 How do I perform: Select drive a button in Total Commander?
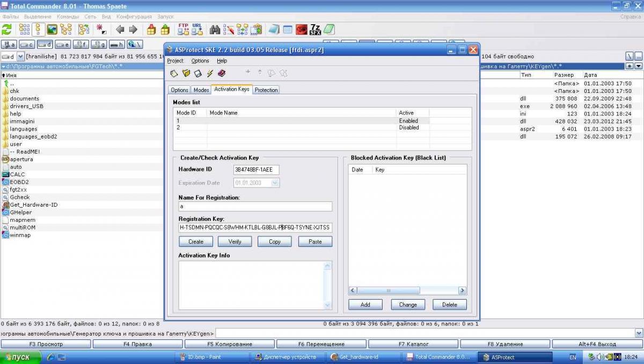tap(9, 45)
